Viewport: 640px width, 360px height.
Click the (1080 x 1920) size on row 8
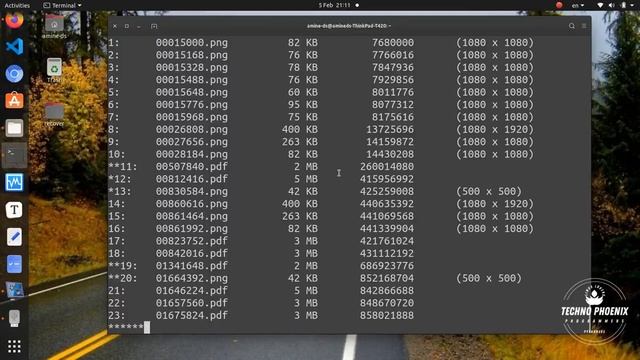point(495,129)
